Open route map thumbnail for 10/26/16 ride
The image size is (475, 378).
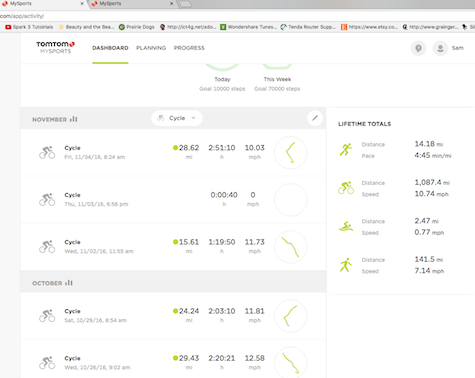[291, 363]
